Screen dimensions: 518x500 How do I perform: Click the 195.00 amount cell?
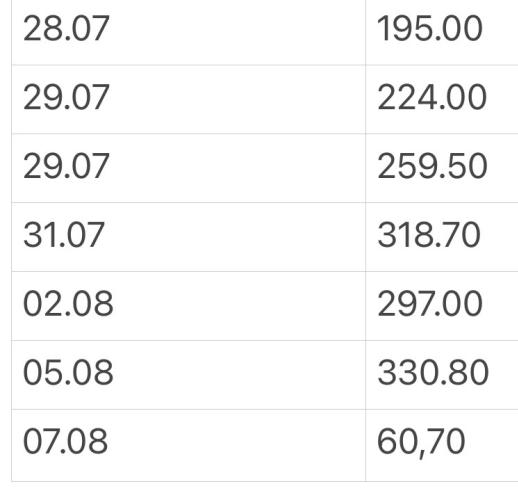coord(442,32)
